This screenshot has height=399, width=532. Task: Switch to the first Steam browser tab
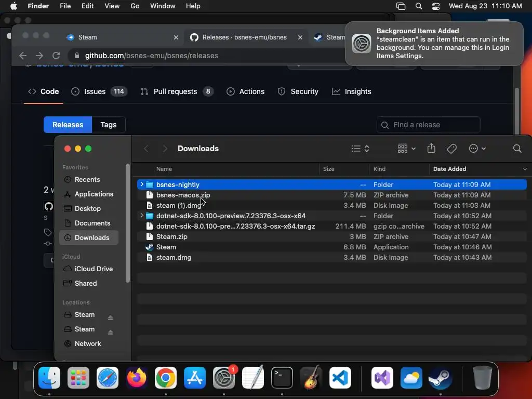click(122, 37)
